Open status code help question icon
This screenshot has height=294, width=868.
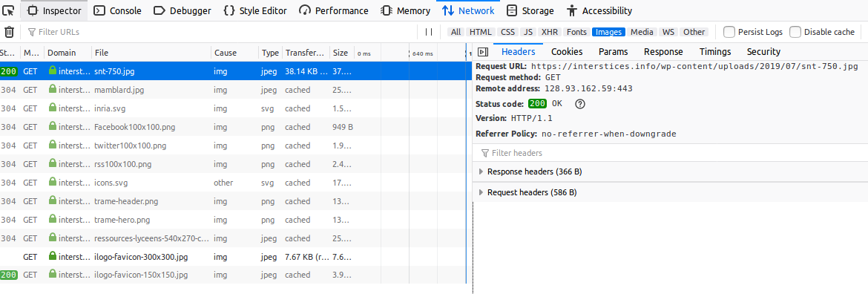pyautogui.click(x=580, y=103)
